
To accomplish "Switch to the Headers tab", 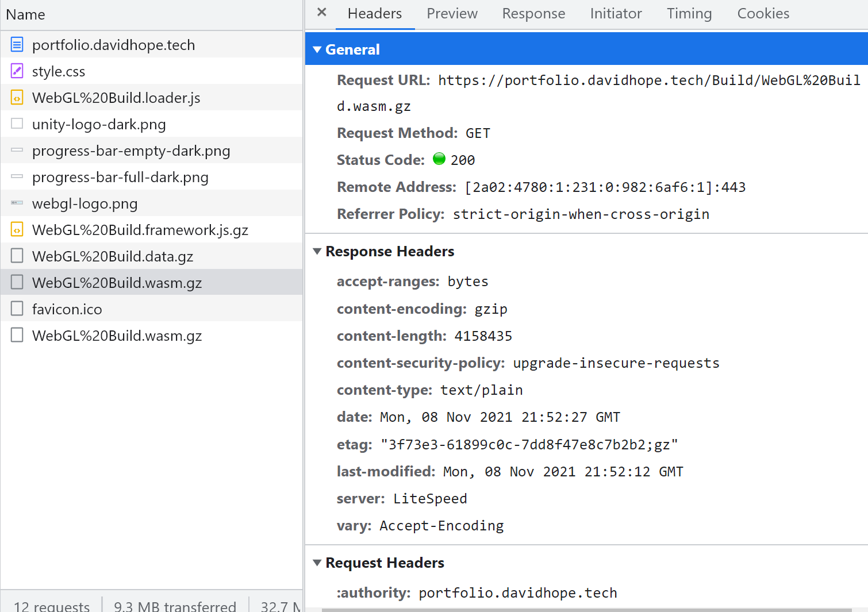I will pos(375,14).
